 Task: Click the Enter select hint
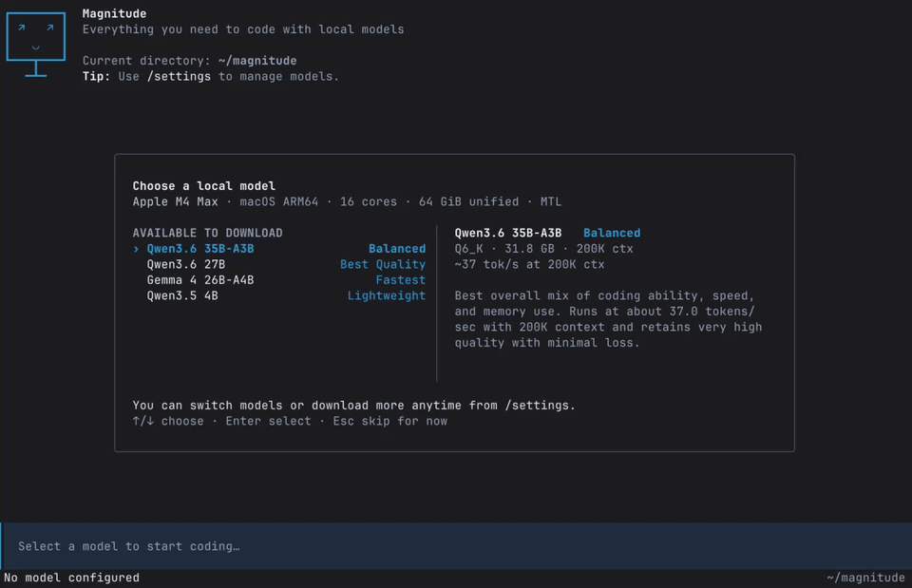click(268, 421)
